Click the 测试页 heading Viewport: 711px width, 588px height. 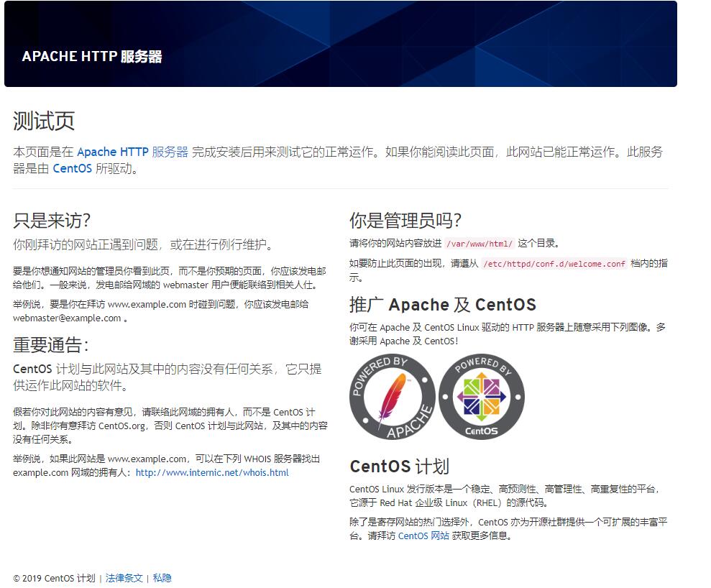point(44,121)
